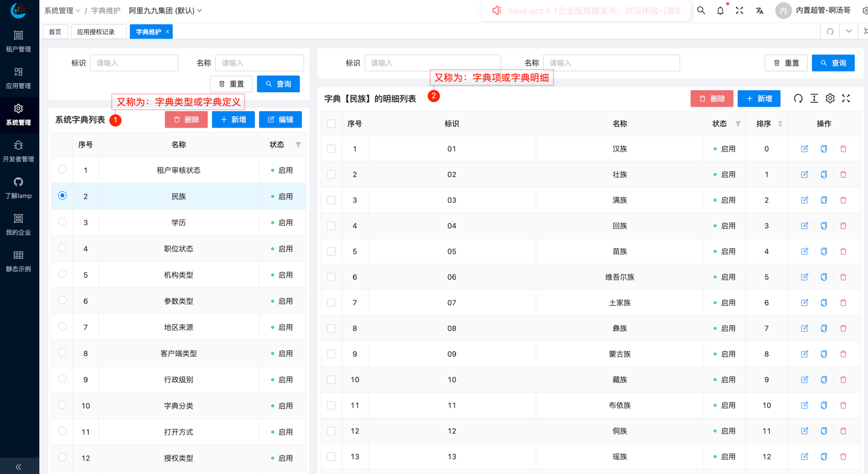868x474 pixels.
Task: Click 新增 button in detail list
Action: click(759, 98)
